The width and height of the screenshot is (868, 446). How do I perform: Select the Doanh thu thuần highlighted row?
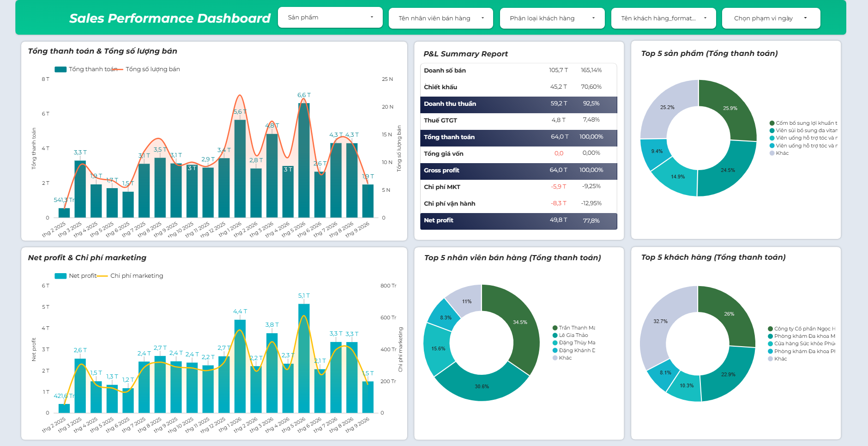pos(518,104)
